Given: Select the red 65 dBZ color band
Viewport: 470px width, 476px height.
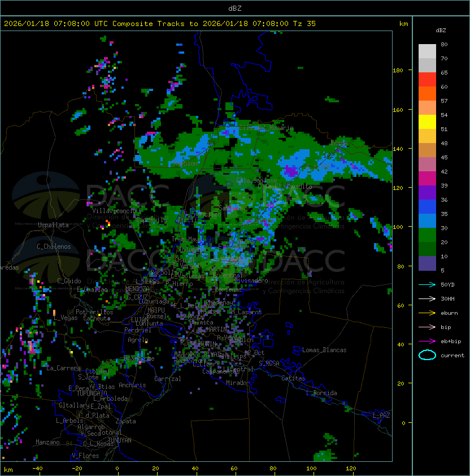Looking at the screenshot, I should 427,79.
